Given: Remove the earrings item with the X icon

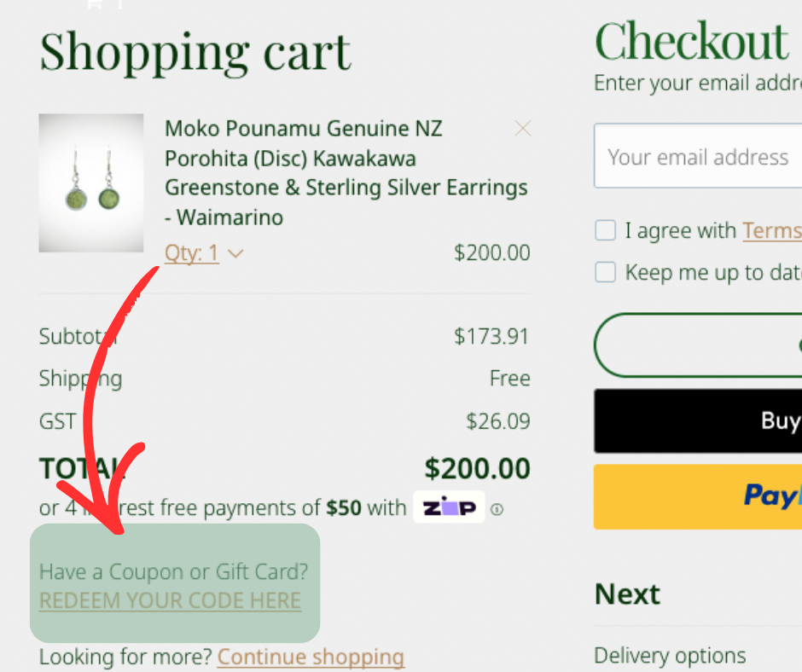Looking at the screenshot, I should [522, 128].
